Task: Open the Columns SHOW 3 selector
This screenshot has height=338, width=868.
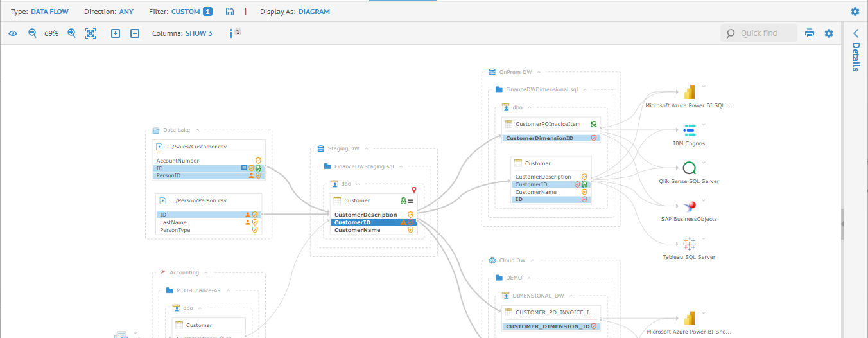Action: pos(198,33)
